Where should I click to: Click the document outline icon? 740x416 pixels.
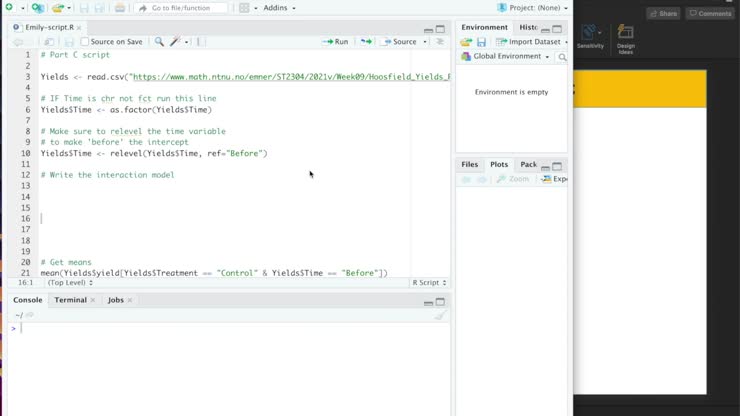coord(440,42)
